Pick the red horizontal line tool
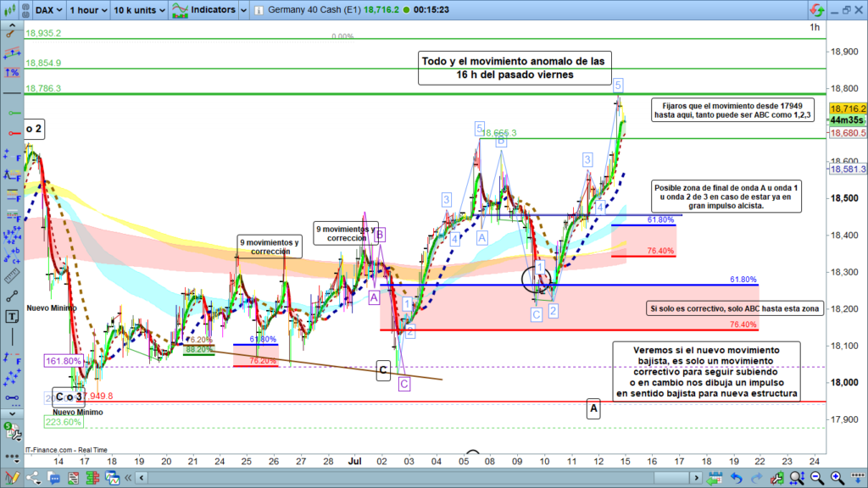This screenshot has width=868, height=488. click(13, 134)
